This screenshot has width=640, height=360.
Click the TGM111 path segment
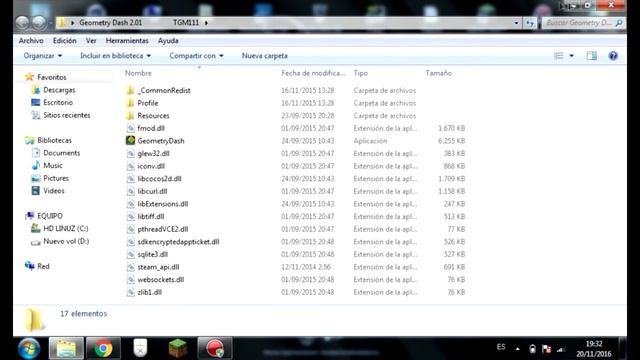[x=186, y=23]
